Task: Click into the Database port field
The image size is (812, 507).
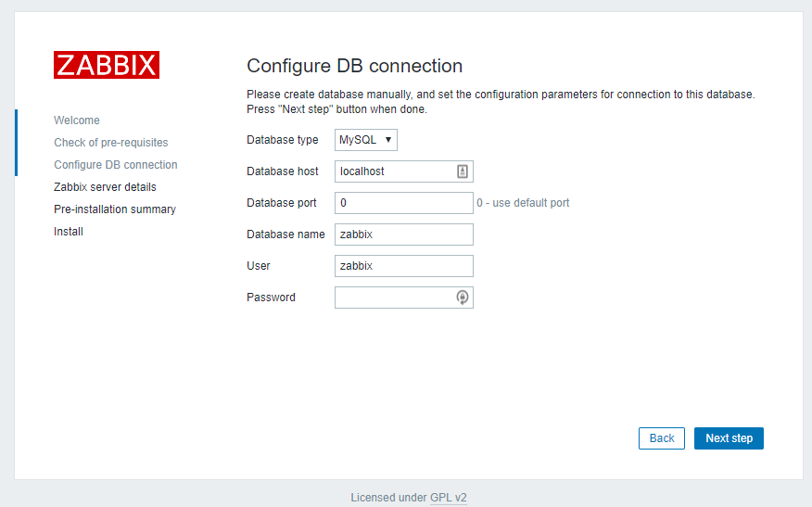Action: pyautogui.click(x=403, y=203)
